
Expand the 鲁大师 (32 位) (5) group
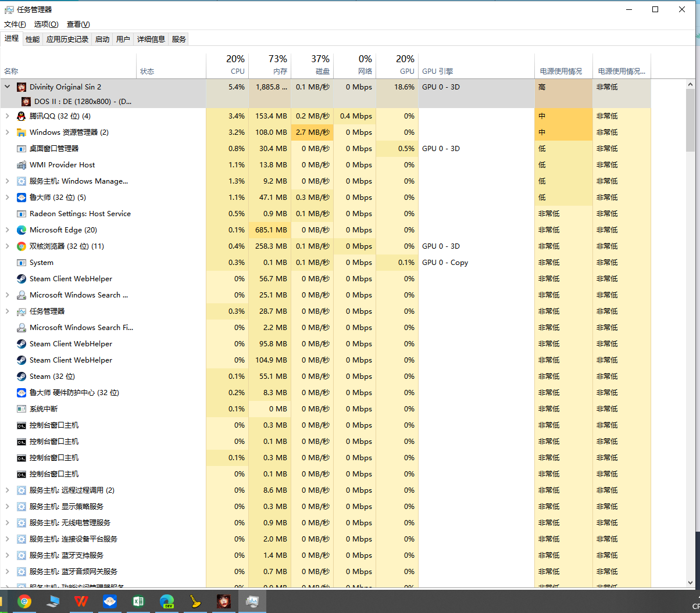coord(8,198)
